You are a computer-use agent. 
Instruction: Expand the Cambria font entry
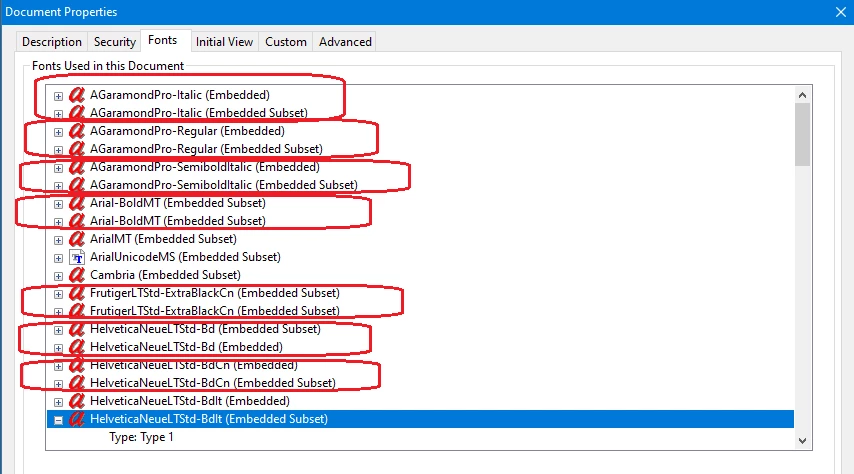[x=58, y=276]
